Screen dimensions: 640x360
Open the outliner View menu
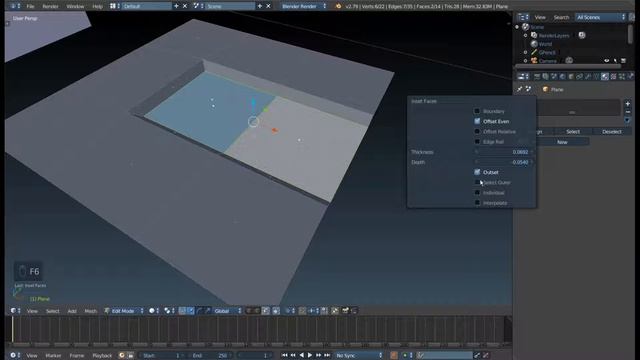coord(540,17)
